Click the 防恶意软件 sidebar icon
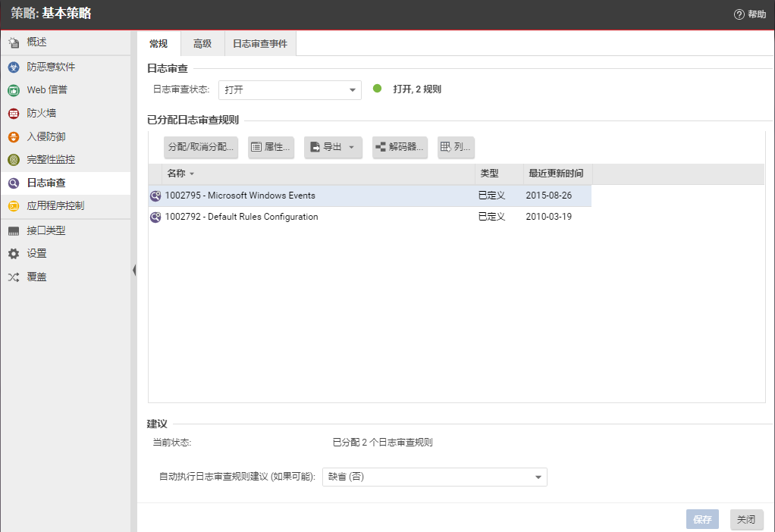This screenshot has height=532, width=775. coord(14,67)
